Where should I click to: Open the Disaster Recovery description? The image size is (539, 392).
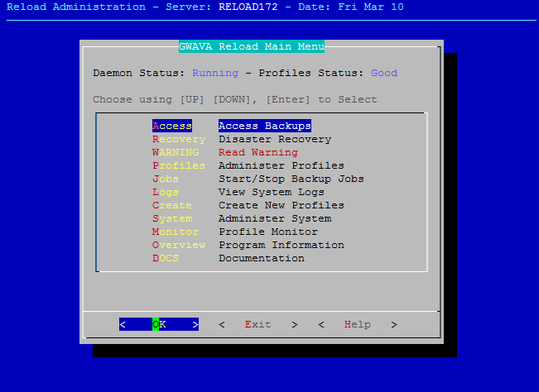(x=275, y=140)
